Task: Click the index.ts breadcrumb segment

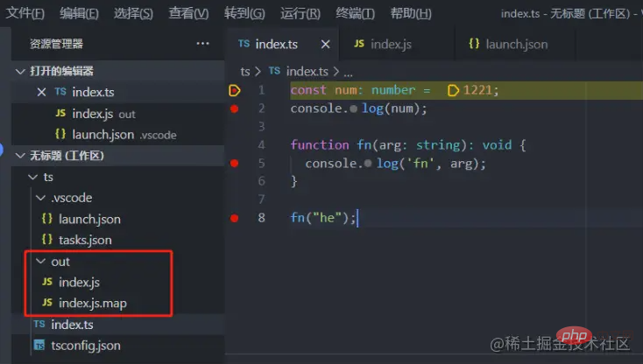Action: (x=307, y=72)
